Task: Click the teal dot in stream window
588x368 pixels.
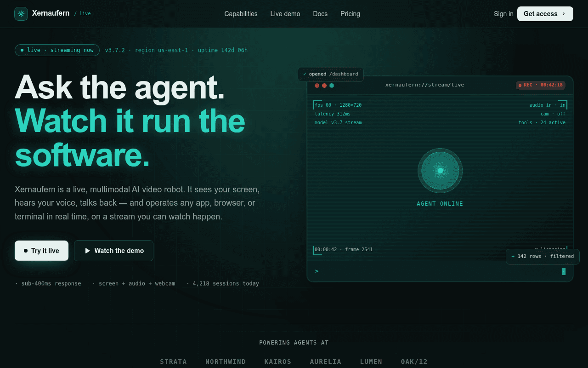Action: [x=332, y=85]
